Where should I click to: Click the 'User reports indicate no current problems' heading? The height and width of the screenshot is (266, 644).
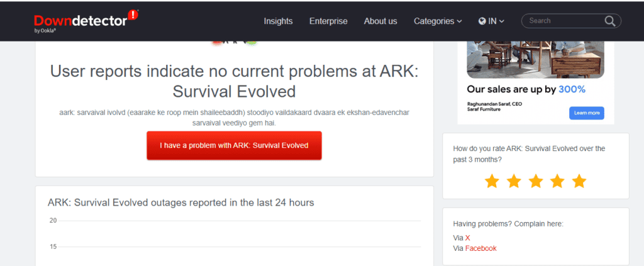[x=234, y=81]
